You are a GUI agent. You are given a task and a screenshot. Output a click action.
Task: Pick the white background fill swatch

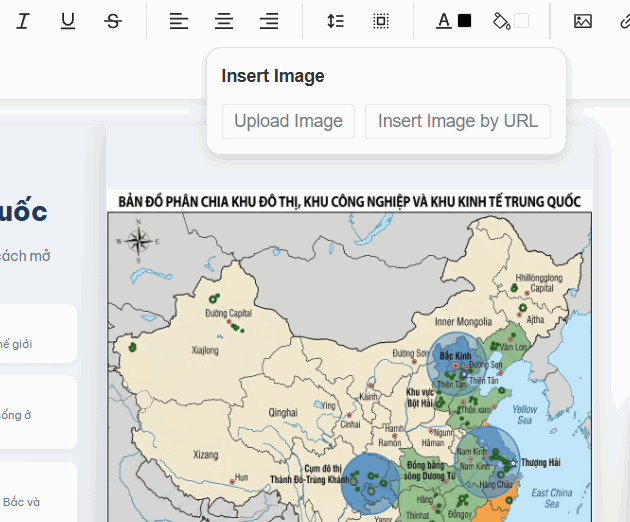[522, 20]
